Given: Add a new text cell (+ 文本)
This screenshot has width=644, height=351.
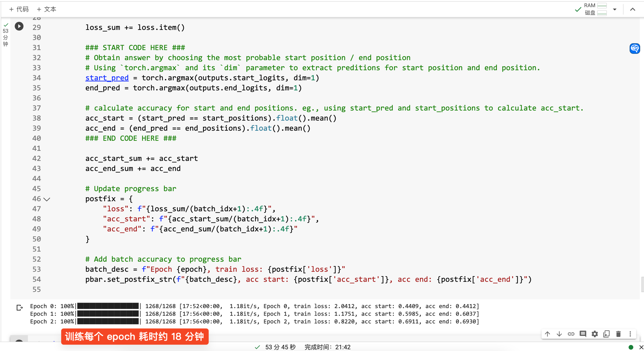Looking at the screenshot, I should pos(46,9).
